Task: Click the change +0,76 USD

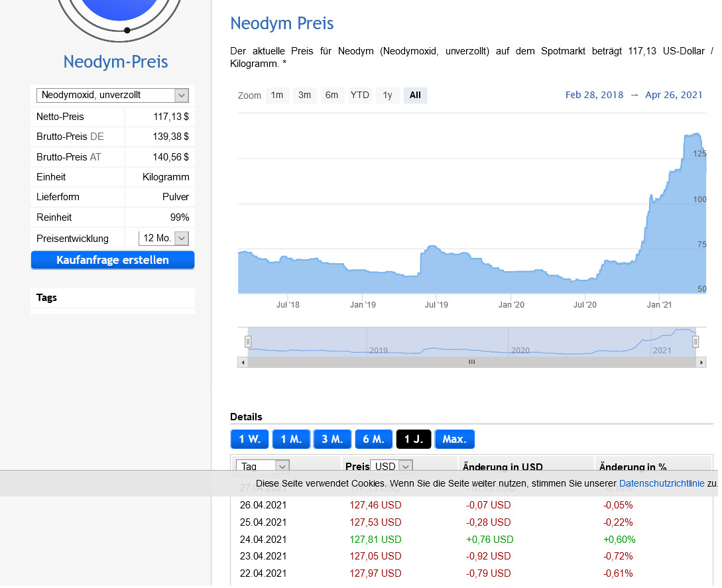Action: coord(489,540)
